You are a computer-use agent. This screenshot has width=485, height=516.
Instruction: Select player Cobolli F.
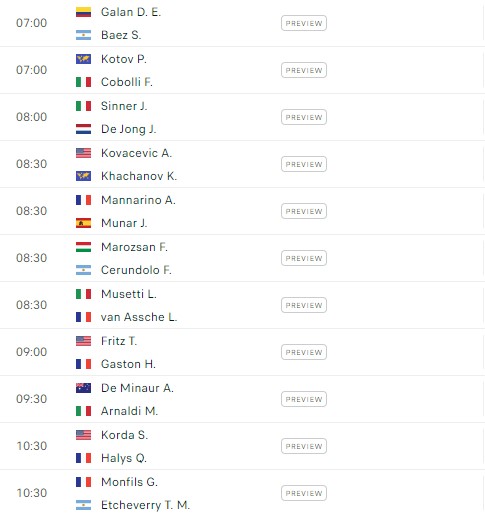(127, 82)
